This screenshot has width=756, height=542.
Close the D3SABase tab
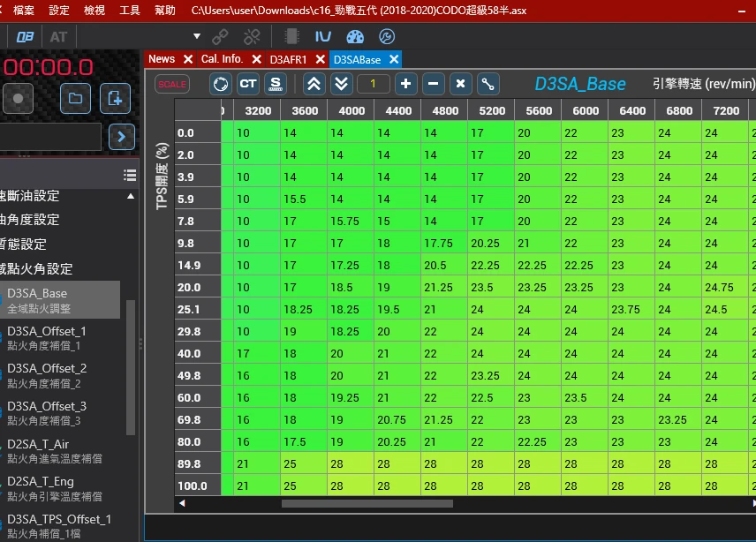click(394, 59)
